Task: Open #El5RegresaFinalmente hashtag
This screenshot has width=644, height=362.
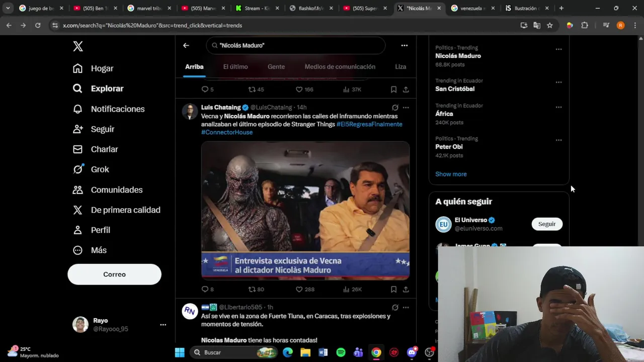Action: tap(369, 124)
